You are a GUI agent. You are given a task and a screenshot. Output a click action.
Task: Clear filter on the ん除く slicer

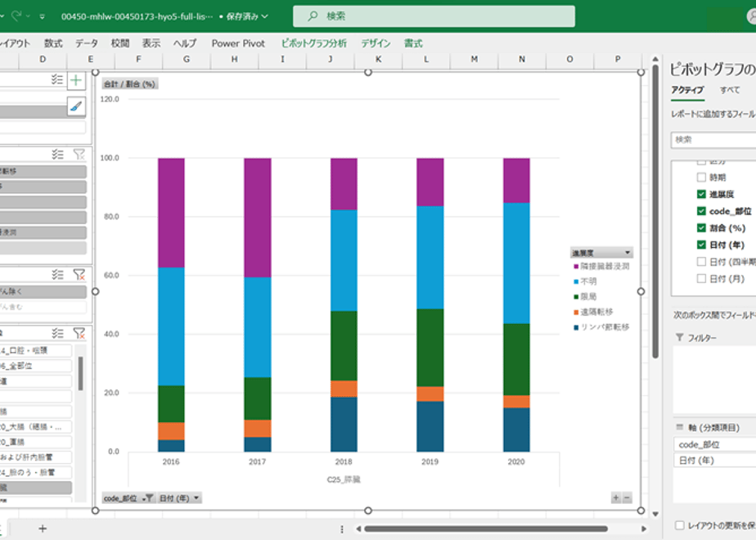click(x=79, y=274)
